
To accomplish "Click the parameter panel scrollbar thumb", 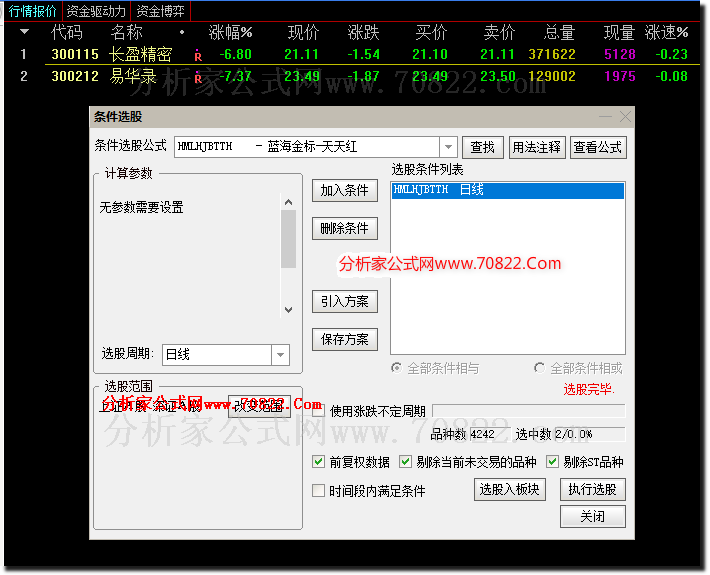I will pyautogui.click(x=288, y=240).
